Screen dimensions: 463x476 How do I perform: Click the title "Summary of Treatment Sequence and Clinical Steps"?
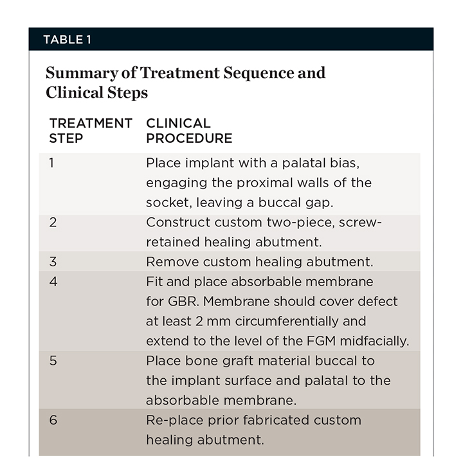pos(186,82)
